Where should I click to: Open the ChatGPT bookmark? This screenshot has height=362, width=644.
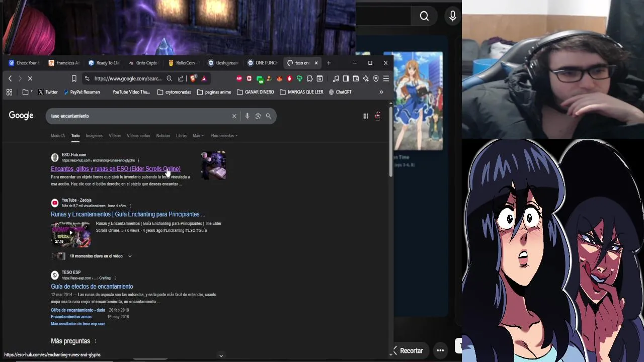(340, 92)
